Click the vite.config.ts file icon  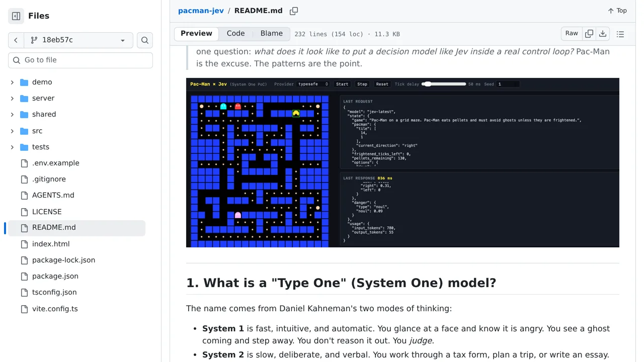[x=24, y=309]
